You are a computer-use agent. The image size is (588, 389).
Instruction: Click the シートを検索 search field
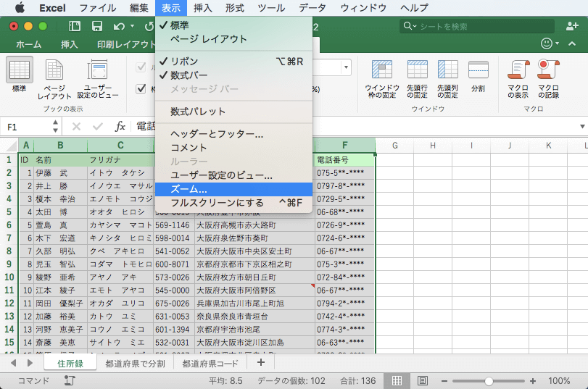coord(476,26)
